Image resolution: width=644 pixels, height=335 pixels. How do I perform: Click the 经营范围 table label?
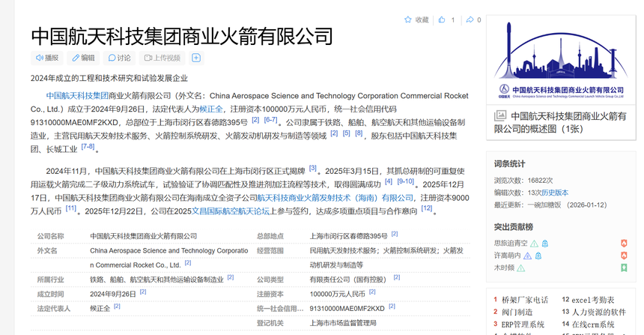(270, 251)
